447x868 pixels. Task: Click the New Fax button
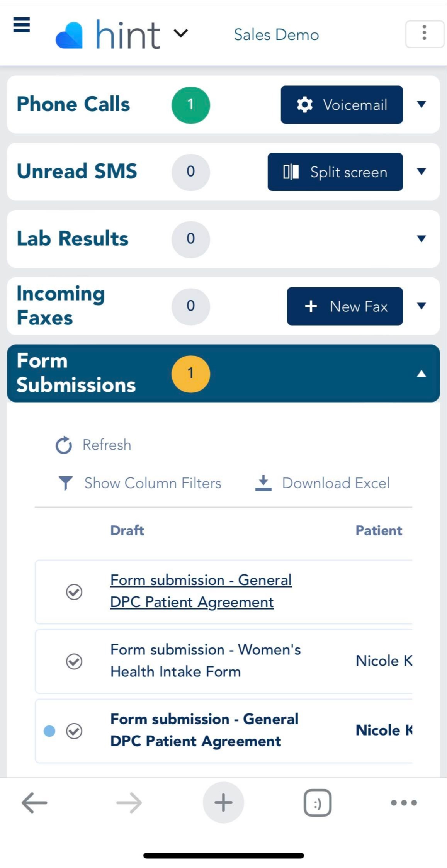pyautogui.click(x=345, y=306)
